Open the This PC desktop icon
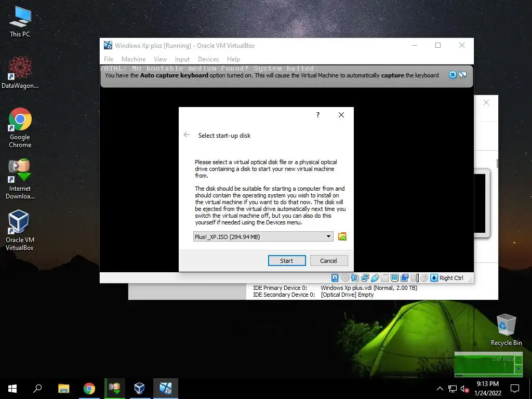This screenshot has height=399, width=532. coord(20,21)
